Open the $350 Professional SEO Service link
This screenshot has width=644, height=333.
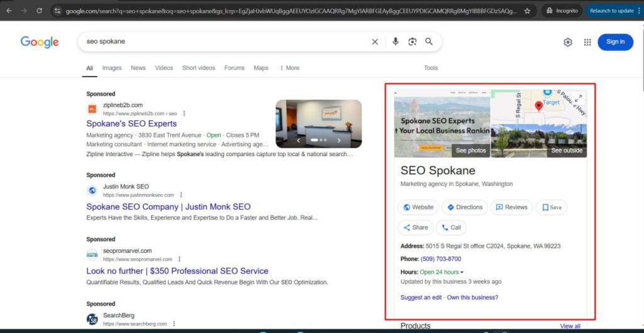click(x=177, y=271)
